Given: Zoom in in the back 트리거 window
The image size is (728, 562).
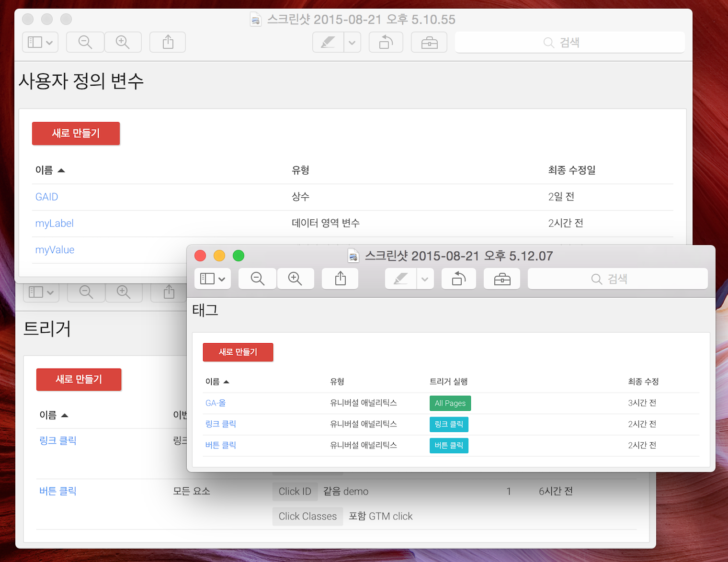Looking at the screenshot, I should click(x=124, y=292).
